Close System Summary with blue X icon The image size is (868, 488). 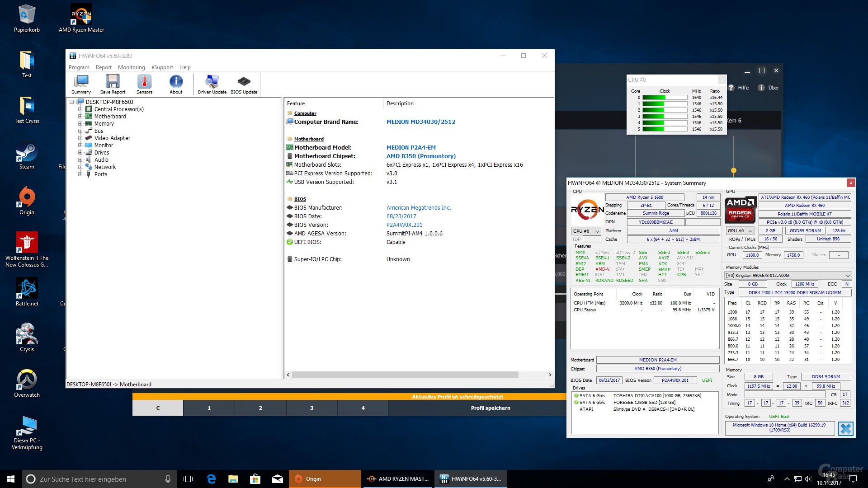coord(845,428)
